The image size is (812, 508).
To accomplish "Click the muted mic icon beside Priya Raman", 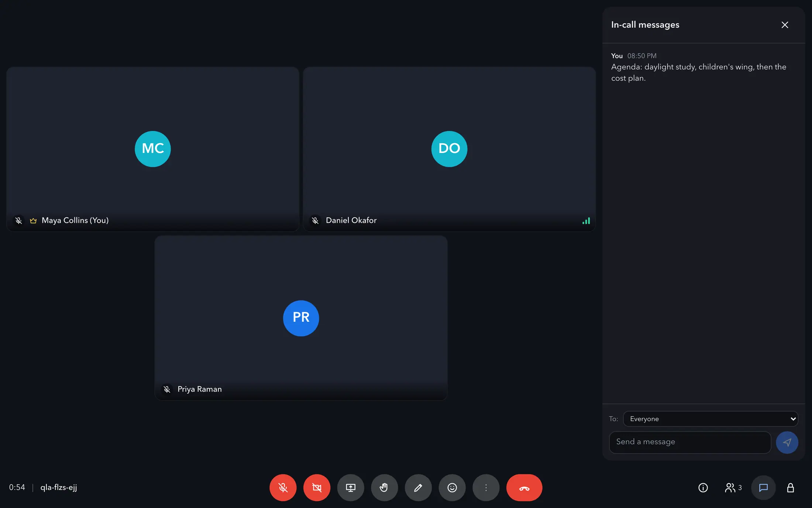I will coord(167,389).
